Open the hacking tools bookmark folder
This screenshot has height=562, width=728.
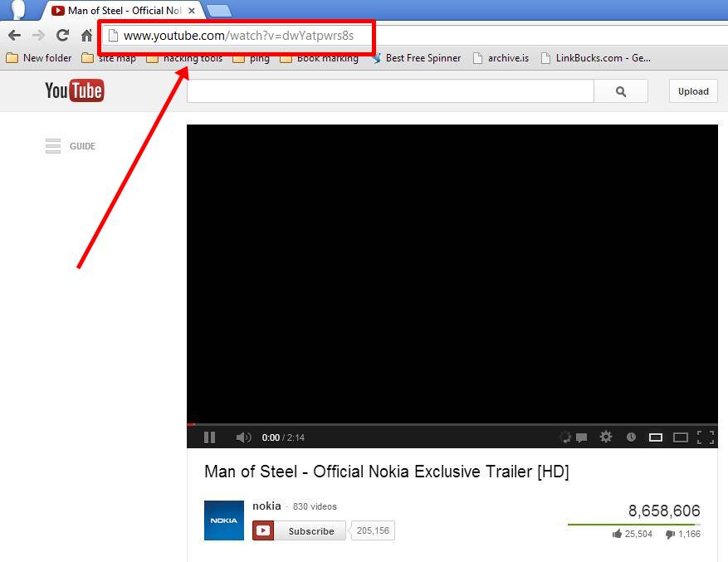point(184,58)
